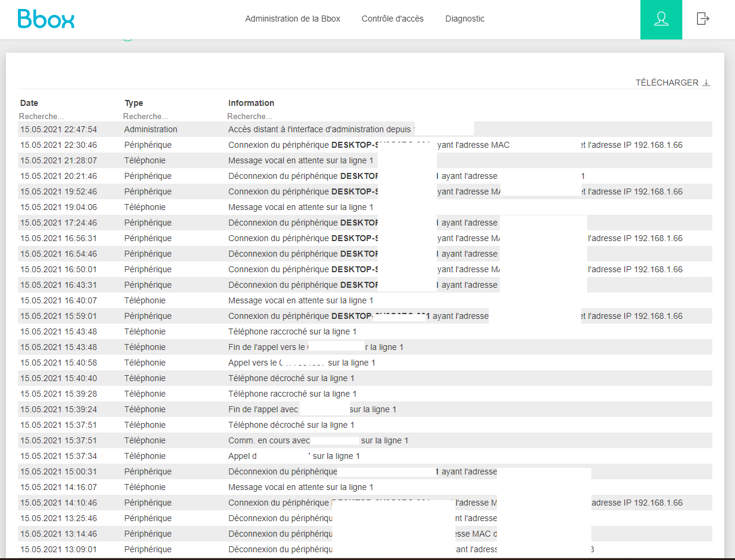Select the date 15.05.2021 15:37:34
The width and height of the screenshot is (735, 560).
[x=59, y=456]
